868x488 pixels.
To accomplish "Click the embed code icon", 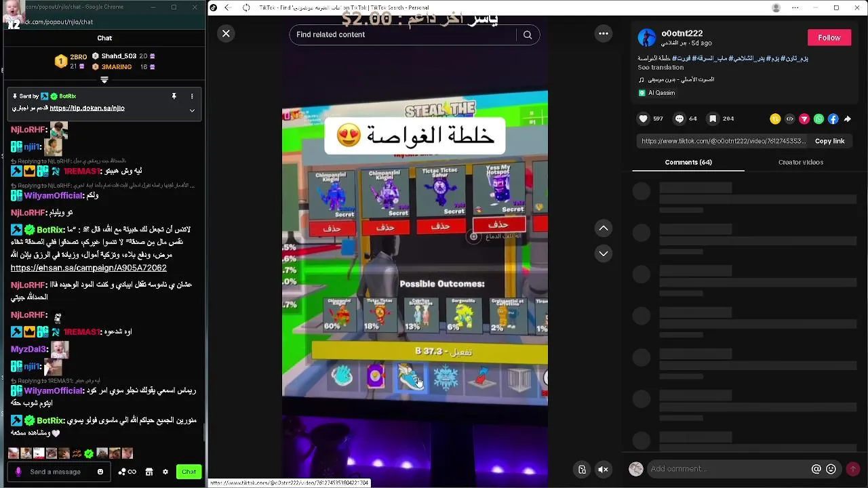I will click(x=789, y=119).
